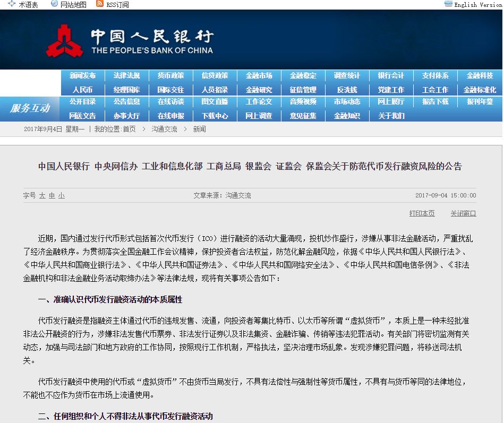Click the globe icon beside 网站地图
Image resolution: width=504 pixels, height=423 pixels.
click(x=54, y=4)
